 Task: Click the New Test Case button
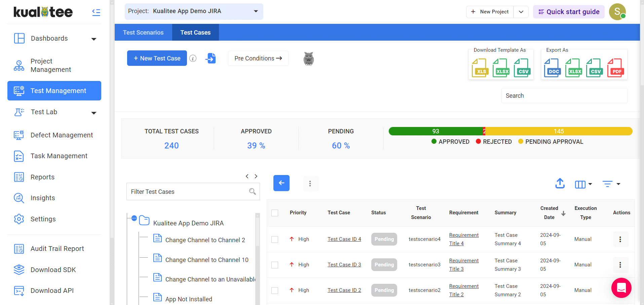pyautogui.click(x=157, y=58)
